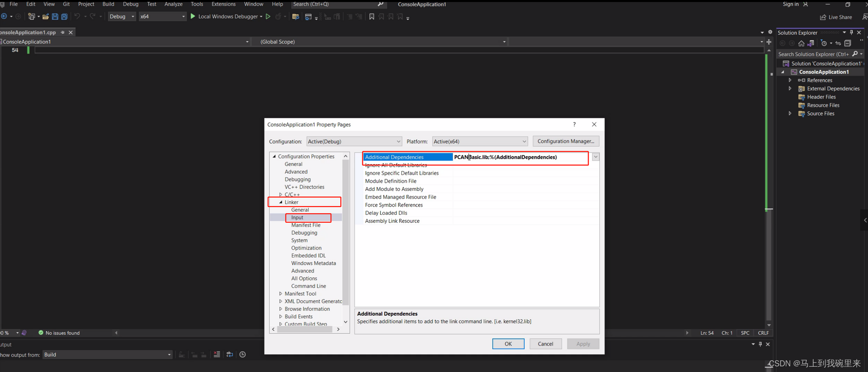Click the Undo arrow icon
The height and width of the screenshot is (372, 868).
click(x=77, y=16)
